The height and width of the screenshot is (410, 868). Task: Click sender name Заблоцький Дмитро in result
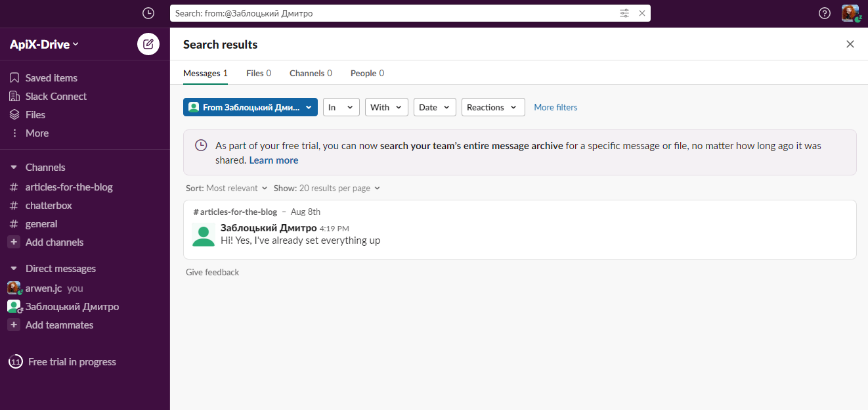(x=269, y=228)
